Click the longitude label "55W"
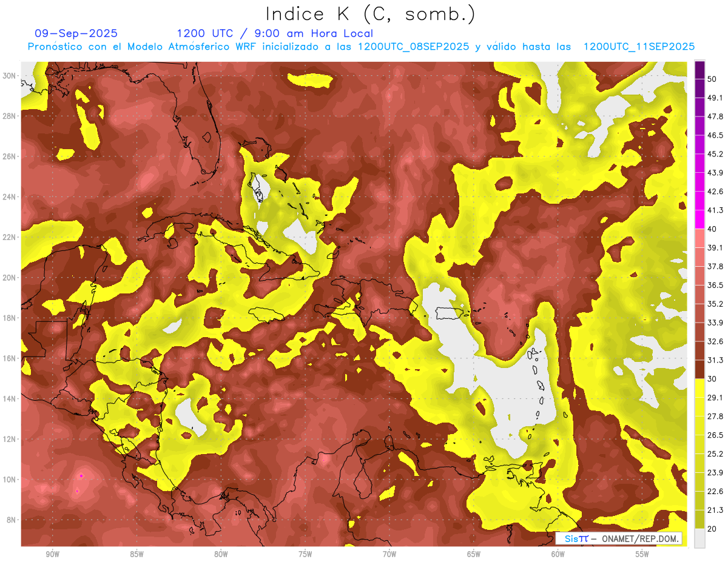 642,554
